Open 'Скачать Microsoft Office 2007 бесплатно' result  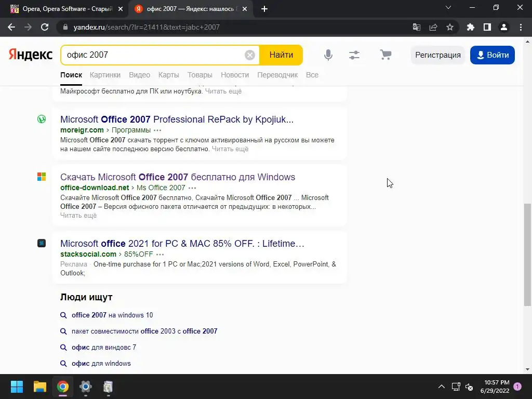tap(178, 177)
